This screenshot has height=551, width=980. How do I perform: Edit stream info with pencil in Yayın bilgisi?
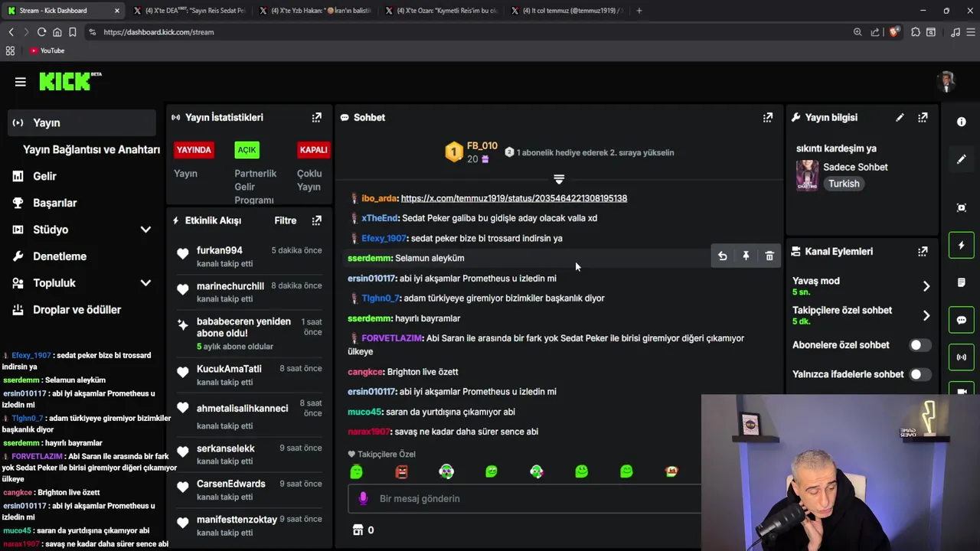coord(900,117)
